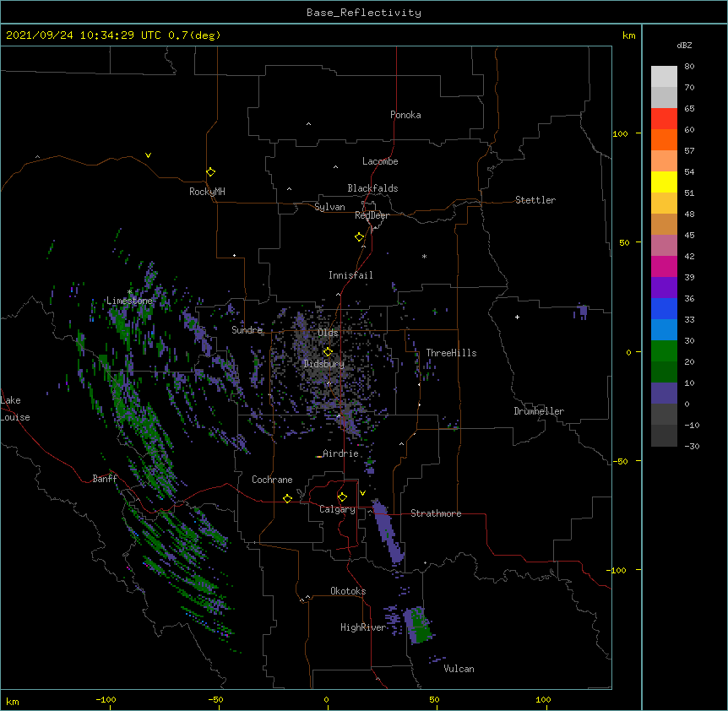Select the Innisfail city label
Image resolution: width=728 pixels, height=711 pixels.
pyautogui.click(x=350, y=275)
